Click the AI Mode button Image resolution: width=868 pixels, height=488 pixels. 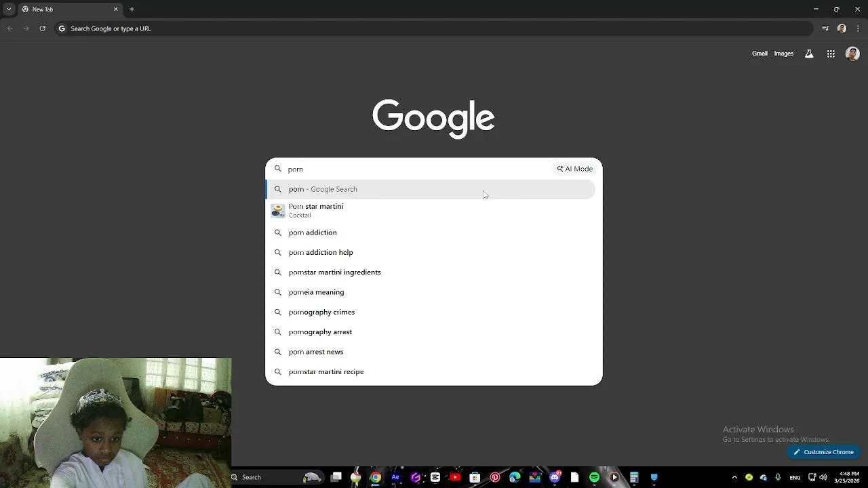(x=575, y=169)
